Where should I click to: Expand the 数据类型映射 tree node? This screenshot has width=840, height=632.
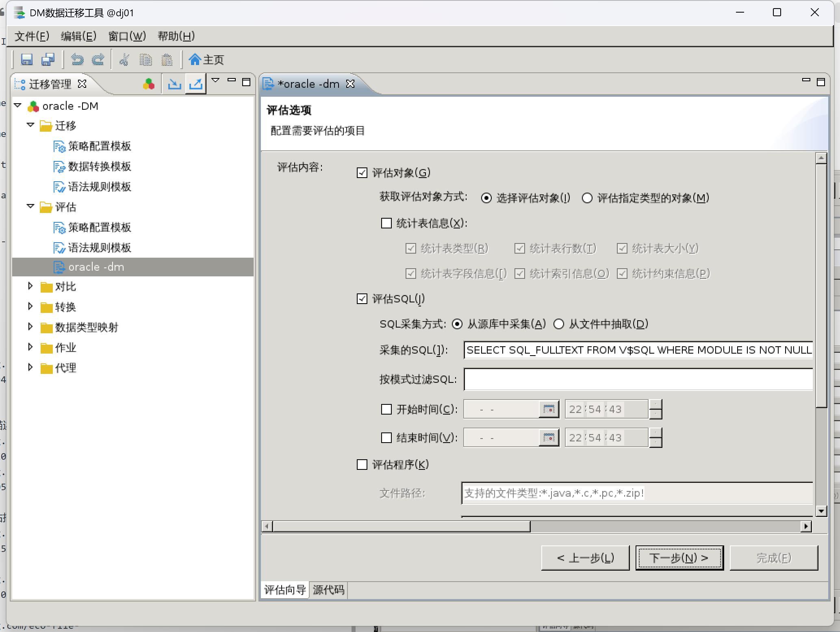(x=30, y=326)
